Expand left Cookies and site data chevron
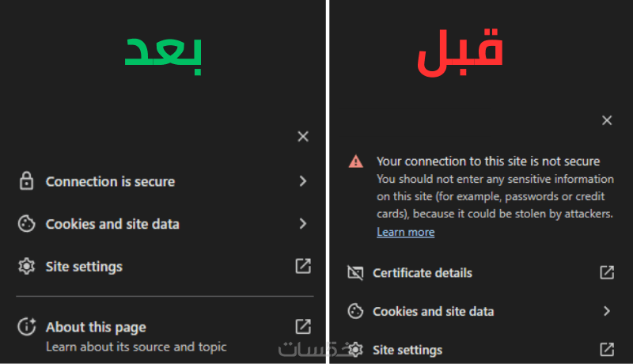Screen dimensions: 633x364 pyautogui.click(x=303, y=224)
